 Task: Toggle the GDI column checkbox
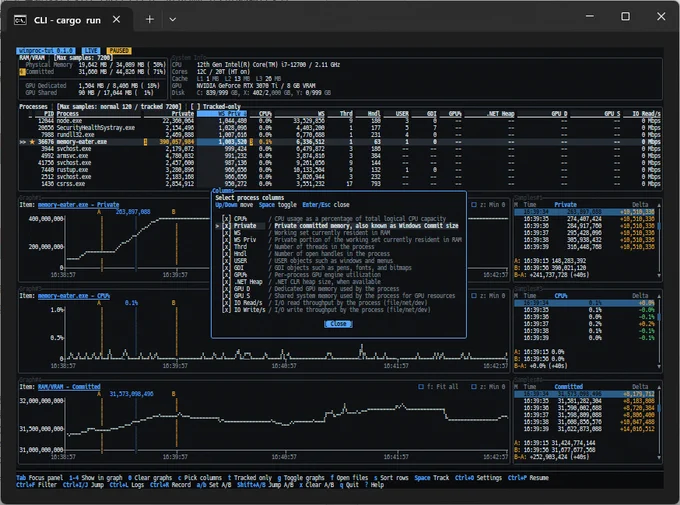[x=226, y=268]
